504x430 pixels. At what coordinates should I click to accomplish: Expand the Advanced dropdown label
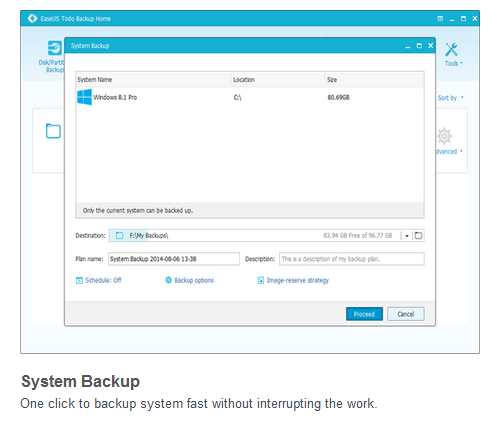[x=449, y=152]
